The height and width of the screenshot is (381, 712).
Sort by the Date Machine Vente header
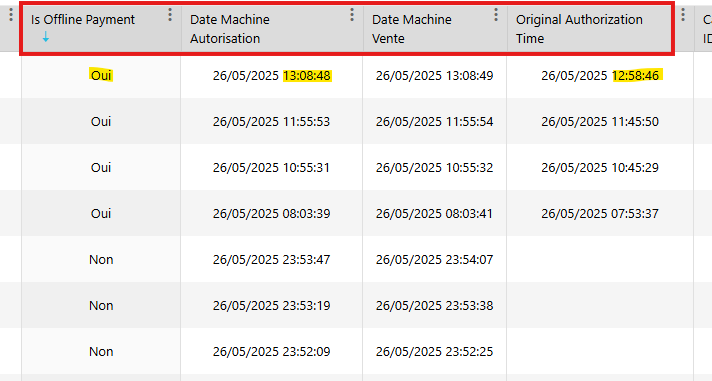(x=411, y=29)
